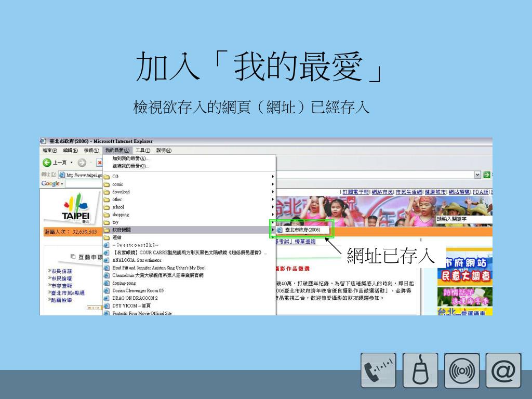Click the download folder icon
532x399 pixels.
(x=107, y=192)
